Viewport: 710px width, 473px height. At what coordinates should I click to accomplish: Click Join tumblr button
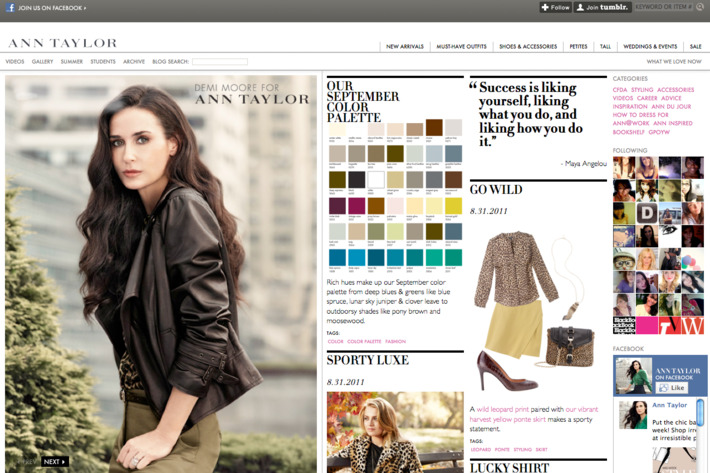click(603, 7)
